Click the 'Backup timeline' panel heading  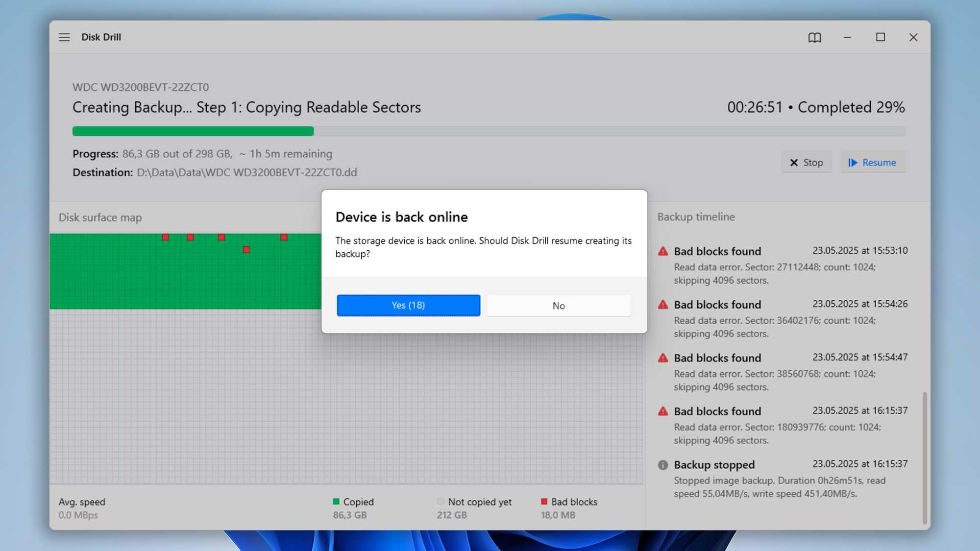[696, 217]
